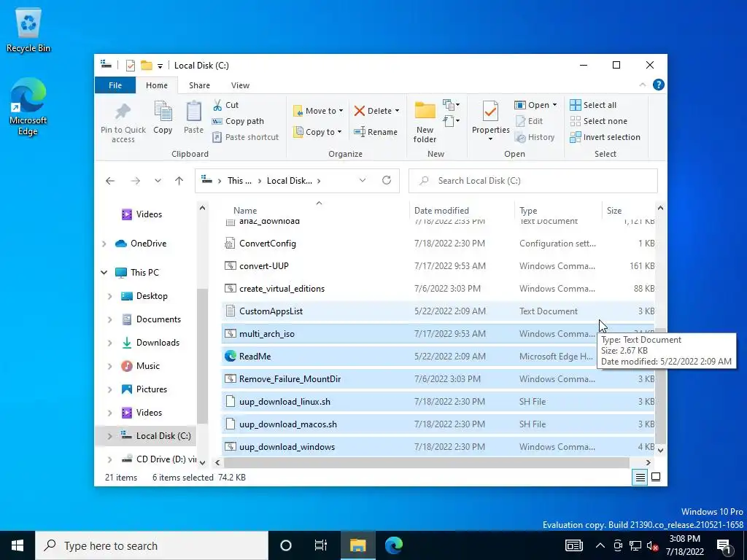The height and width of the screenshot is (560, 747).
Task: Select the uup_download_macos.sh file
Action: coord(438,424)
